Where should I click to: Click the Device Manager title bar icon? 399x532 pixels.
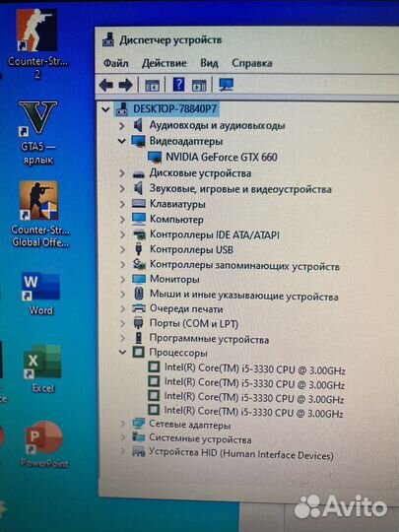click(x=108, y=39)
